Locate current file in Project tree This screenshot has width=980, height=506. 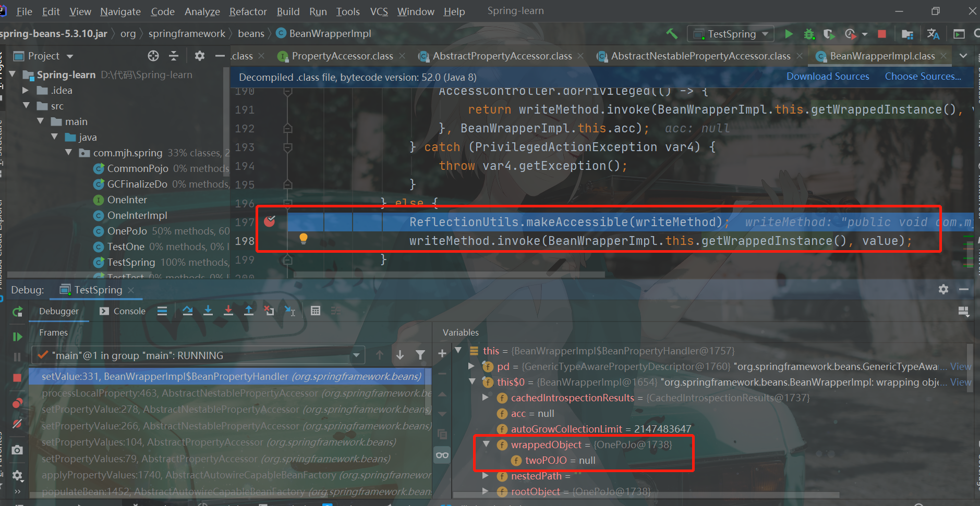pyautogui.click(x=153, y=56)
